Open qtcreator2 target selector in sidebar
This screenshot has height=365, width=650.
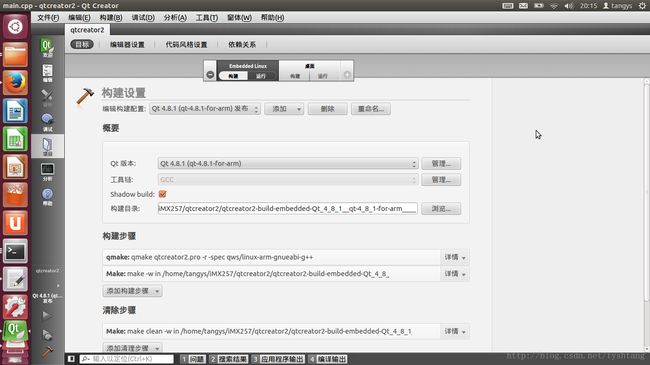click(x=47, y=285)
